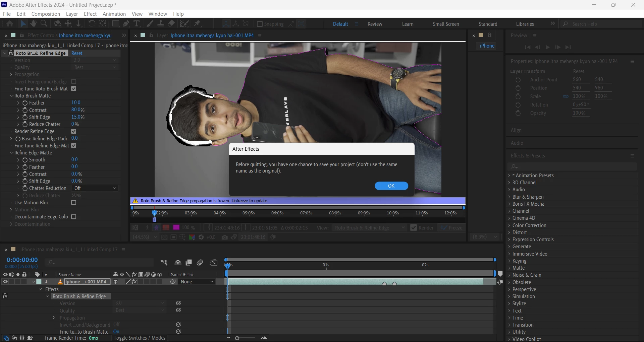Collapse the Roto Brush Matte group
This screenshot has width=644, height=342.
point(12,96)
